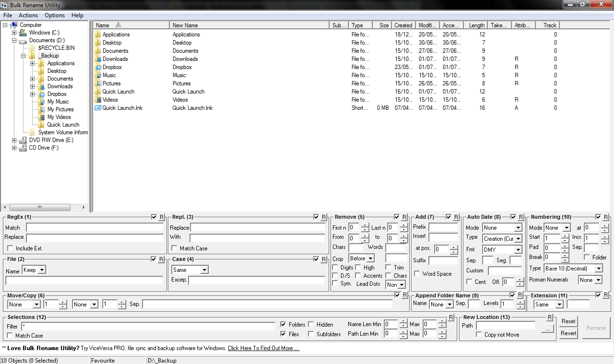Expand the Windows (C:) tree node

coord(14,33)
